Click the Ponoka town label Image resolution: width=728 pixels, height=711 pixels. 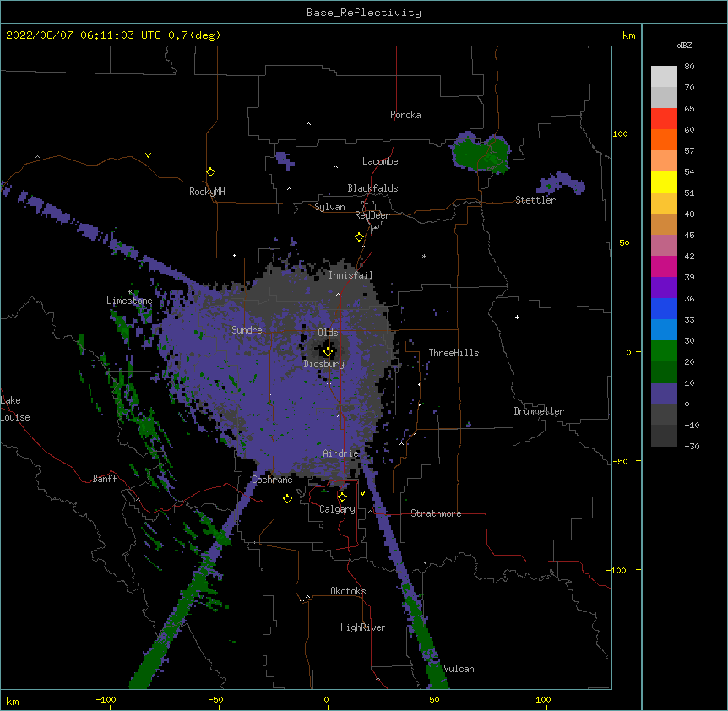405,115
